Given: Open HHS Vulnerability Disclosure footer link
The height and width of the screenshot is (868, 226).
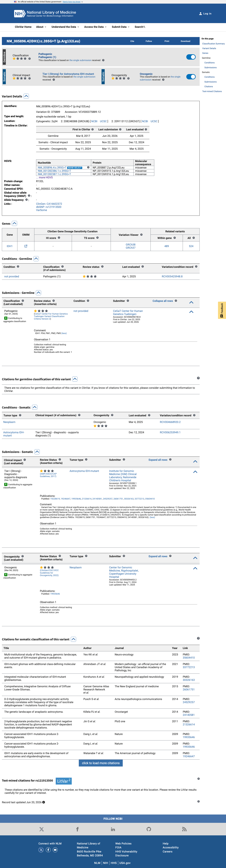Looking at the screenshot, I should click(126, 854).
